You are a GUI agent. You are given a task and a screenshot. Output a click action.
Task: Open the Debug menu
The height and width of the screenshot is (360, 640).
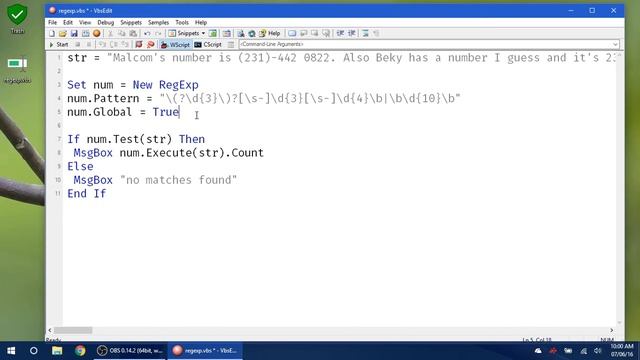[106, 22]
